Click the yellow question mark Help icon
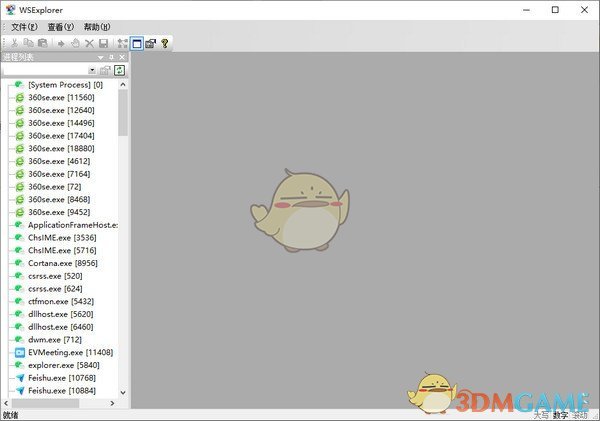The image size is (600, 421). (165, 43)
